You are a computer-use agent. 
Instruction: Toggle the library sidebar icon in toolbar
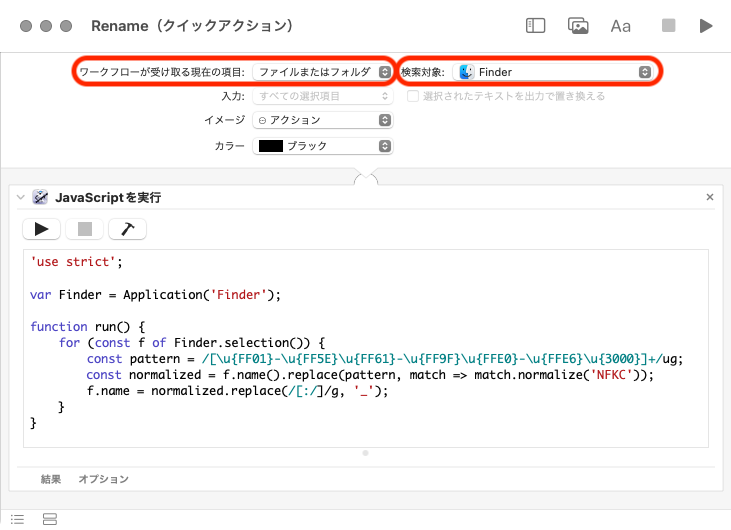(536, 26)
